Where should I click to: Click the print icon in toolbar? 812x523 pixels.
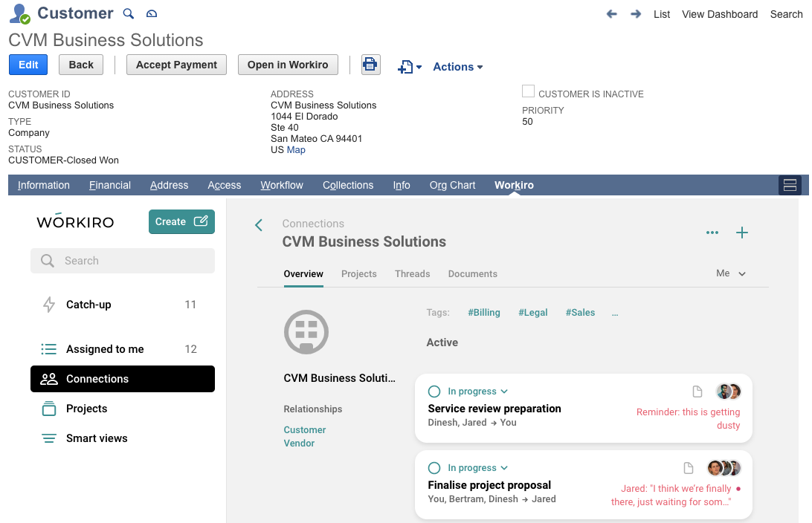370,65
